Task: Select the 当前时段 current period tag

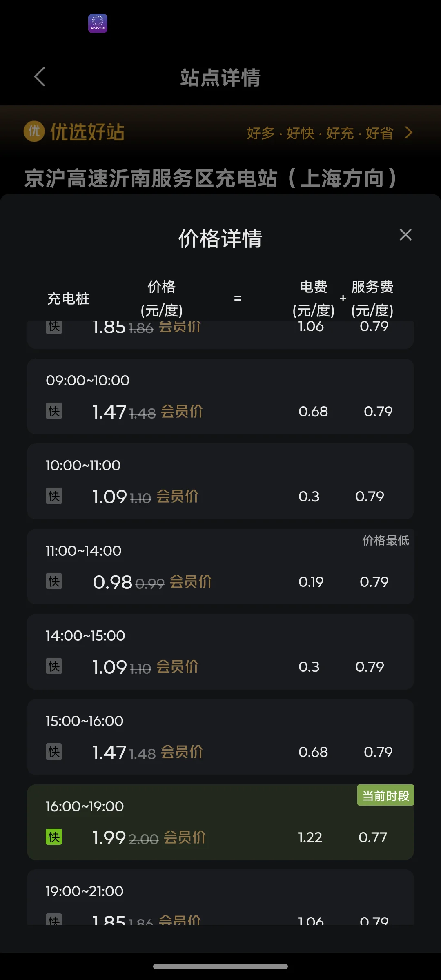Action: pos(385,795)
